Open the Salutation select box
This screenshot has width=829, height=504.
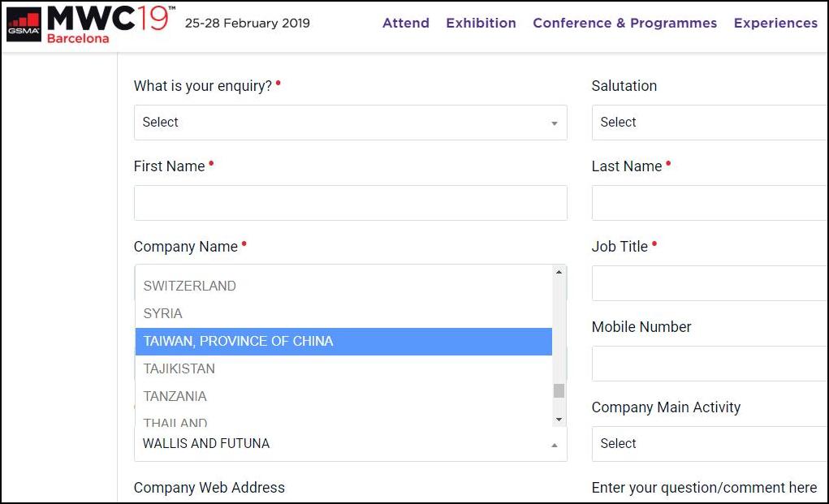[710, 123]
